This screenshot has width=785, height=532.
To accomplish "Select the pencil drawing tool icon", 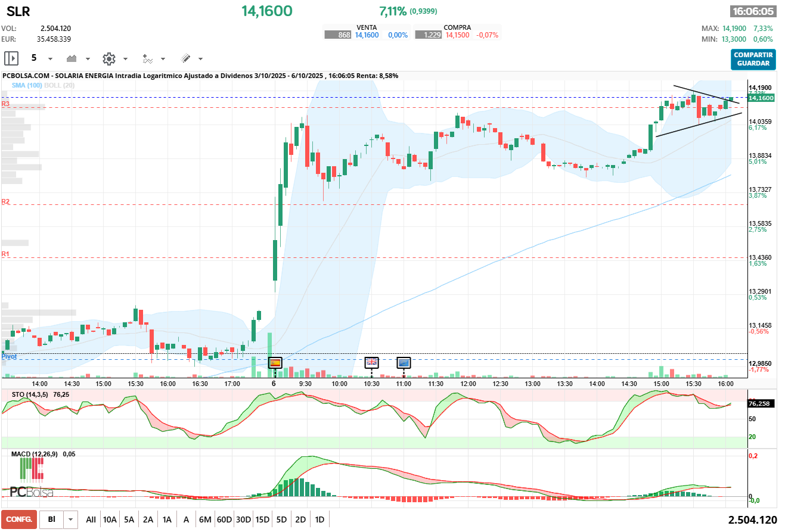I will pos(185,58).
